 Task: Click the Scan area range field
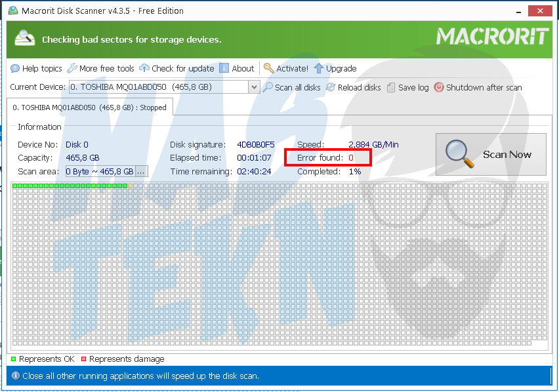click(99, 171)
